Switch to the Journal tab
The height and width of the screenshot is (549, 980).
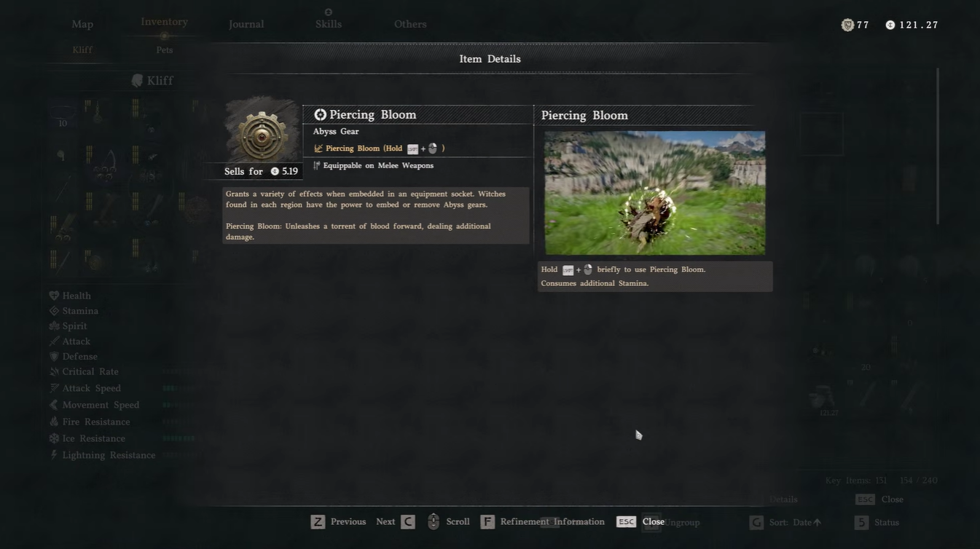click(x=246, y=24)
